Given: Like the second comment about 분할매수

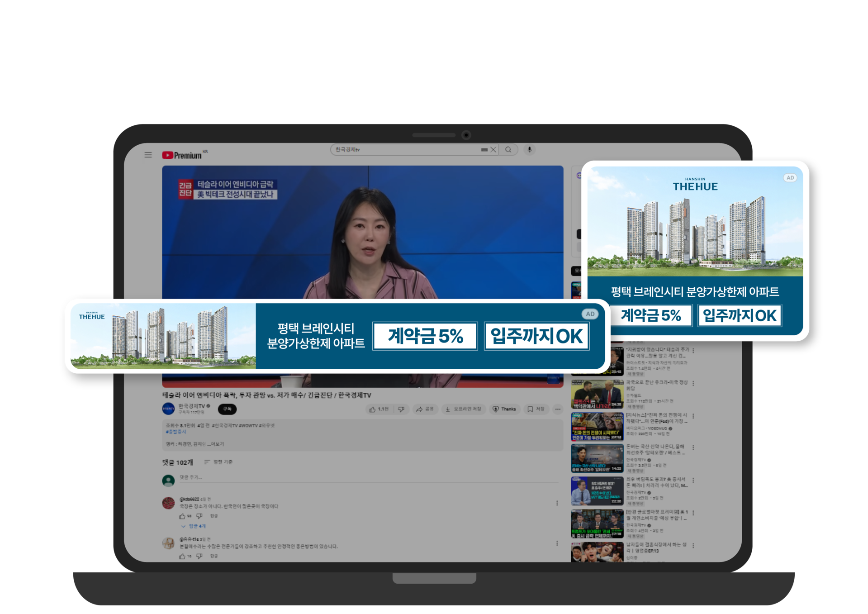Looking at the screenshot, I should tap(182, 556).
